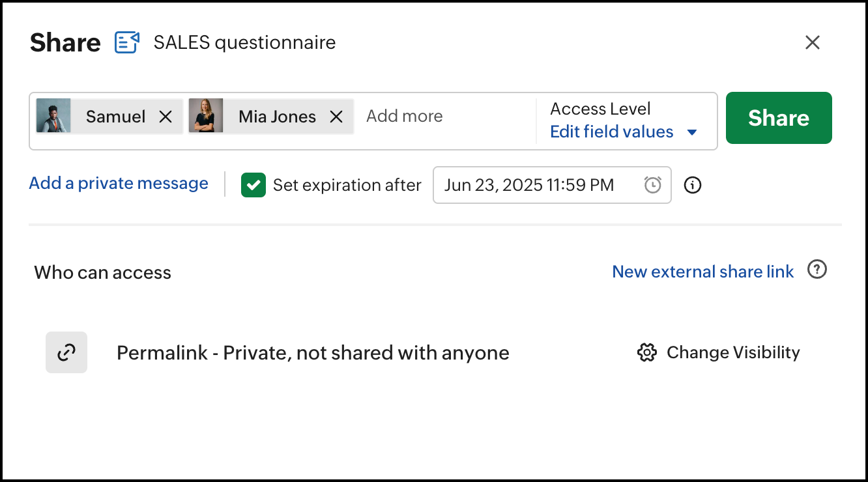The width and height of the screenshot is (868, 482).
Task: Close the Share dialog
Action: [x=812, y=43]
